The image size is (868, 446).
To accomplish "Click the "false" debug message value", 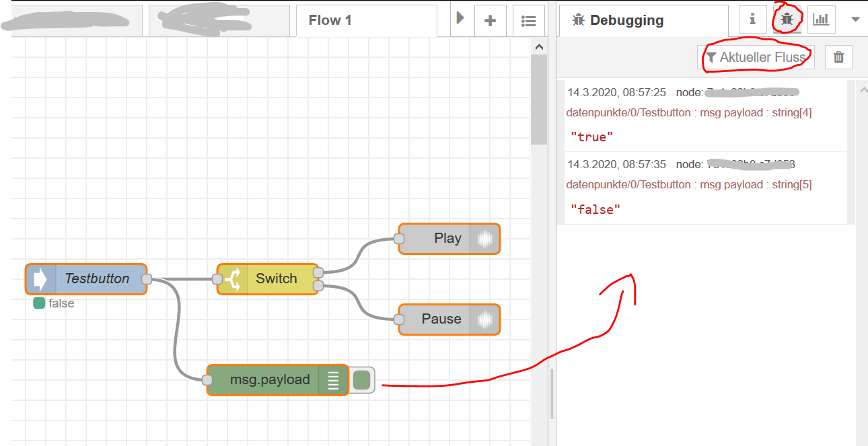I will pos(595,209).
